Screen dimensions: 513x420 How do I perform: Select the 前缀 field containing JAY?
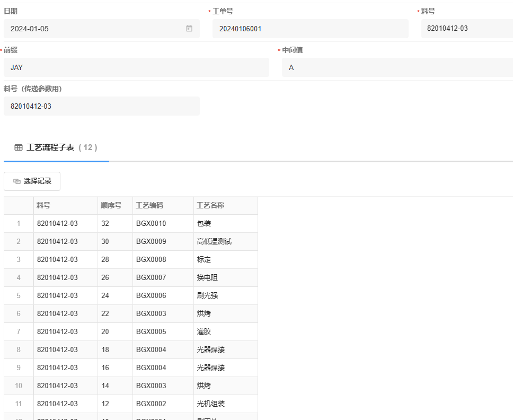(x=136, y=67)
